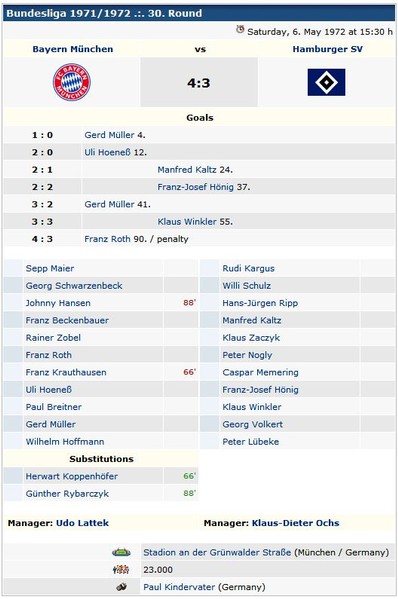Click the 4:3 final score box

199,82
